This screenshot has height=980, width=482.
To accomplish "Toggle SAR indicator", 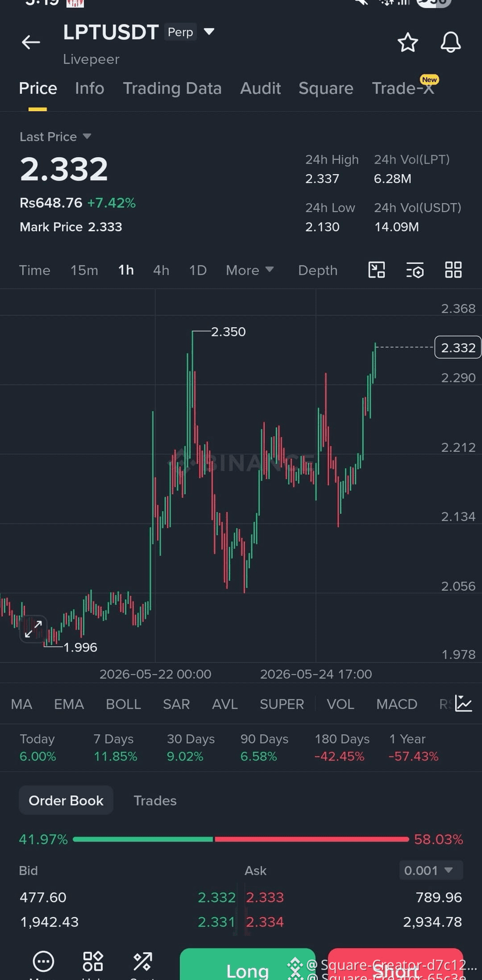I will (x=176, y=704).
